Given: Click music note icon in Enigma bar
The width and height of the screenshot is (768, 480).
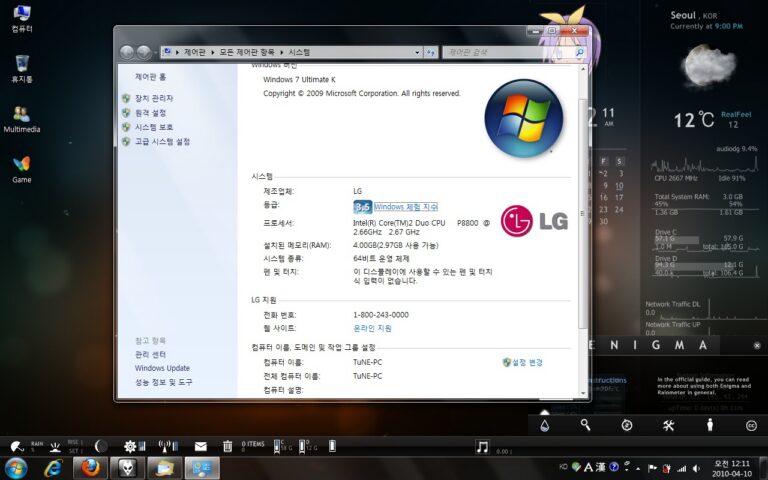Looking at the screenshot, I should (482, 446).
